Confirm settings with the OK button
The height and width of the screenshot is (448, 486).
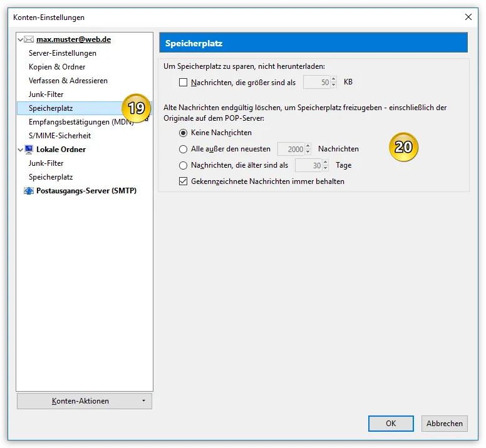[x=391, y=423]
